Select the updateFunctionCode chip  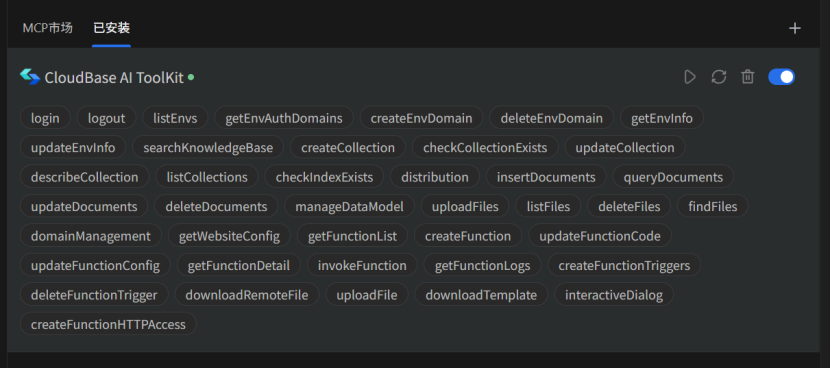pos(600,236)
